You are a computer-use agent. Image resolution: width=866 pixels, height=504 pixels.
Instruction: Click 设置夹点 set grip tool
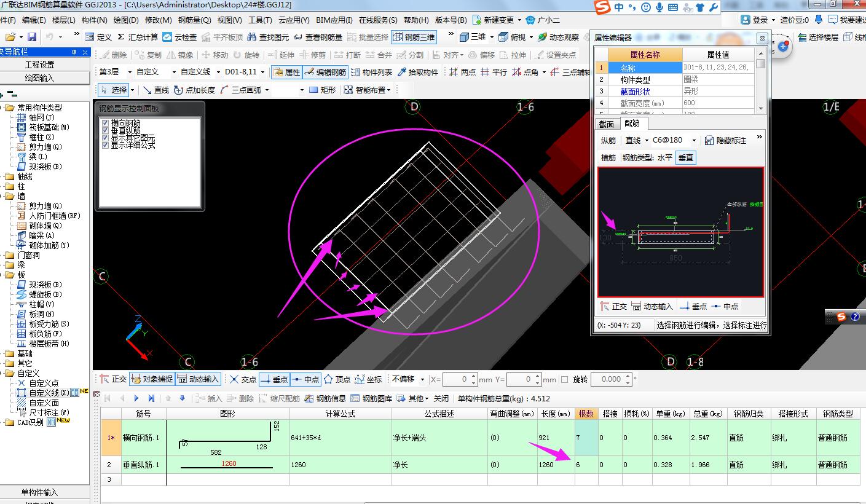point(556,55)
